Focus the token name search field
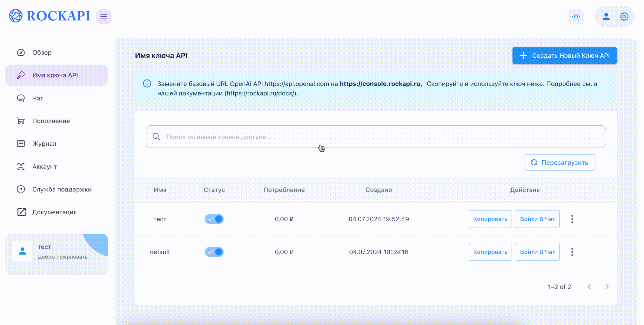This screenshot has height=325, width=644. [x=376, y=137]
